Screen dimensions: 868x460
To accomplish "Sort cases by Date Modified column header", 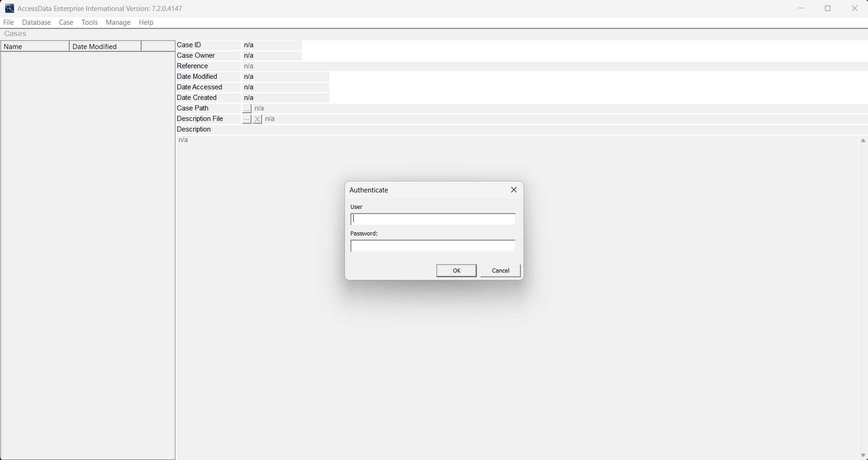I will (105, 46).
